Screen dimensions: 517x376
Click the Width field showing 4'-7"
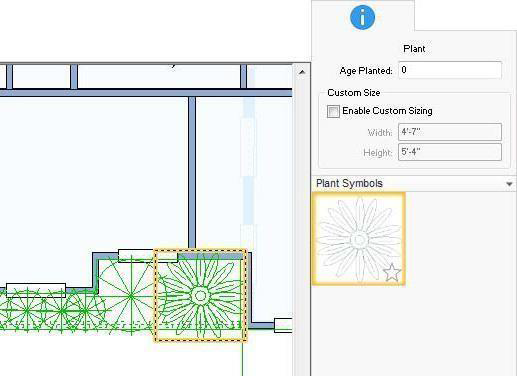(450, 132)
